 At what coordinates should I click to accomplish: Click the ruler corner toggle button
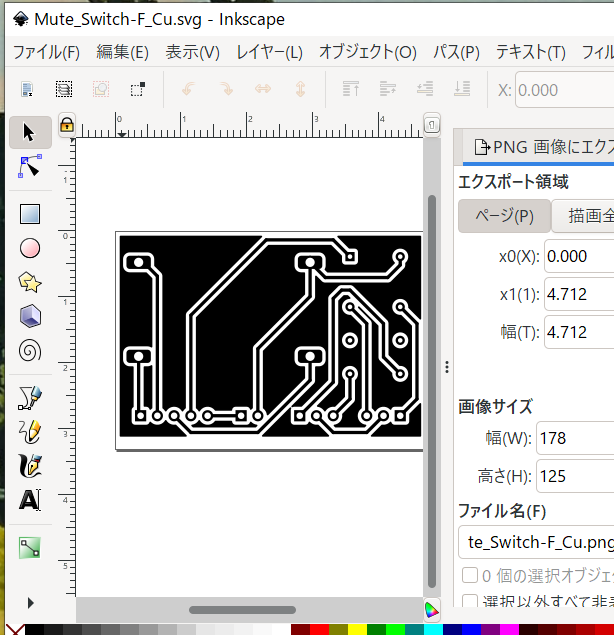432,125
